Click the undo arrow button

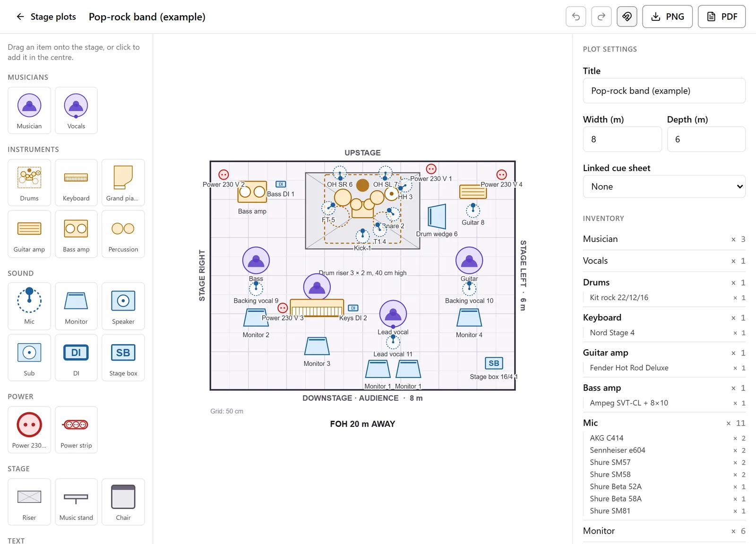pyautogui.click(x=576, y=17)
